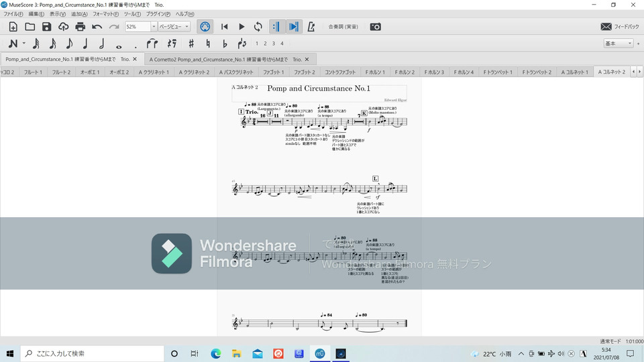Open the 表示(V) menu
The image size is (644, 362).
tap(58, 14)
